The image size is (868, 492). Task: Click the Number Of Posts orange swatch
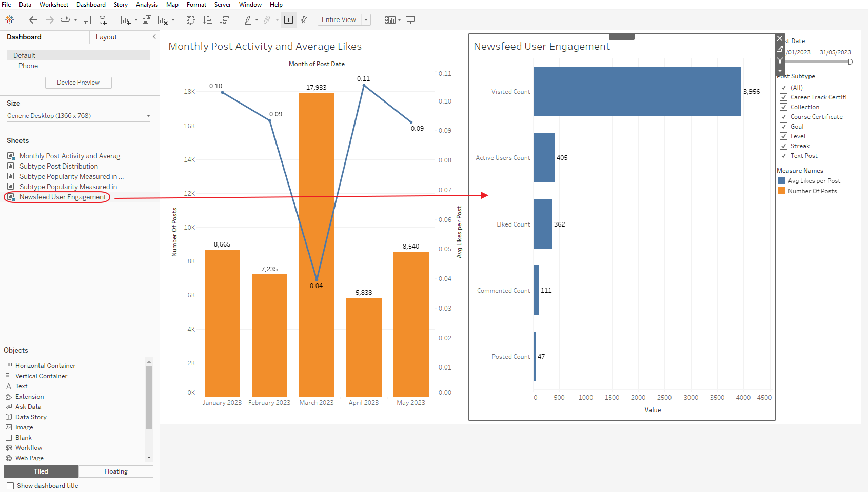click(782, 191)
